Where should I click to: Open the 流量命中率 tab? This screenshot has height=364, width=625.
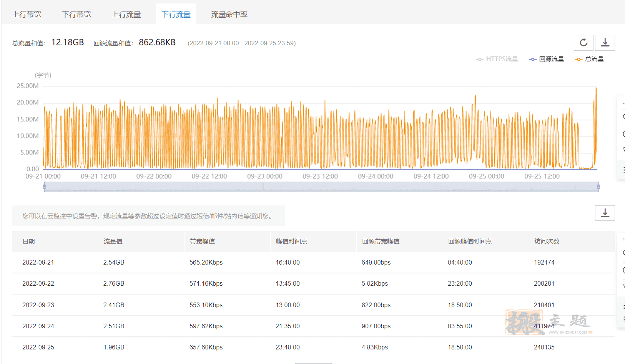pyautogui.click(x=229, y=14)
